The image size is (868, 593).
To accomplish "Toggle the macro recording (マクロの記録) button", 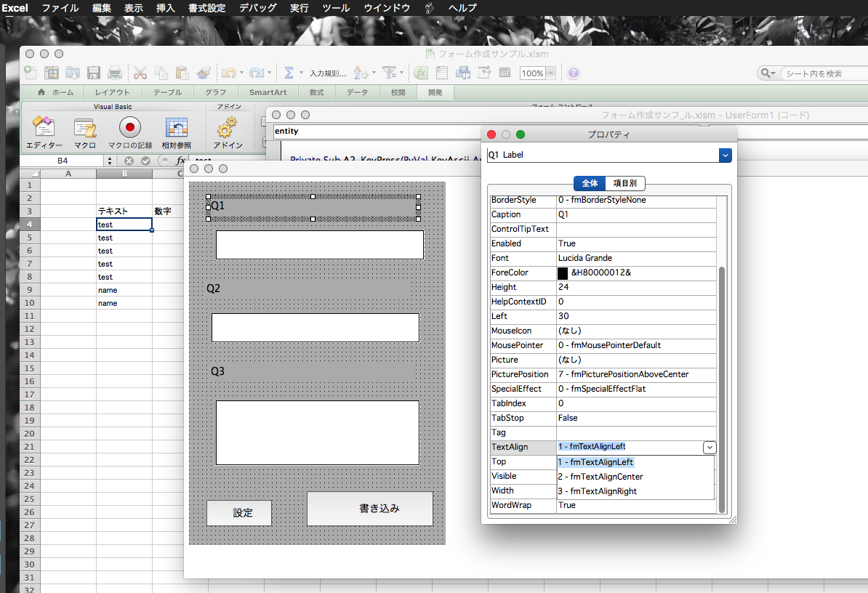I will [x=130, y=129].
